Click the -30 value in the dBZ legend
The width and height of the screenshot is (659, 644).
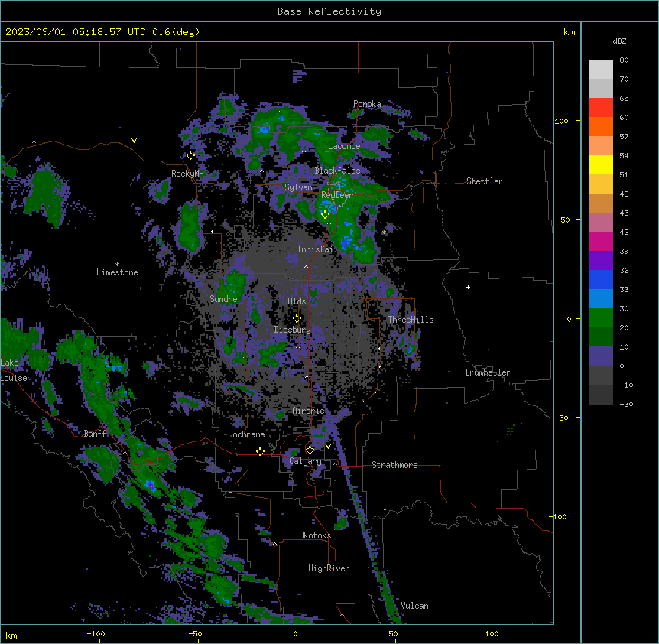point(626,405)
